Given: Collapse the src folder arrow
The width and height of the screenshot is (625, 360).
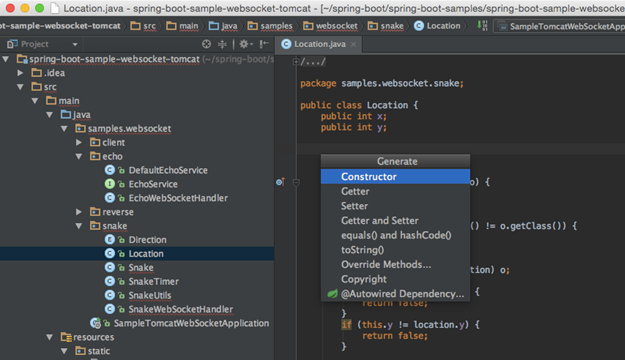Looking at the screenshot, I should click(x=20, y=87).
